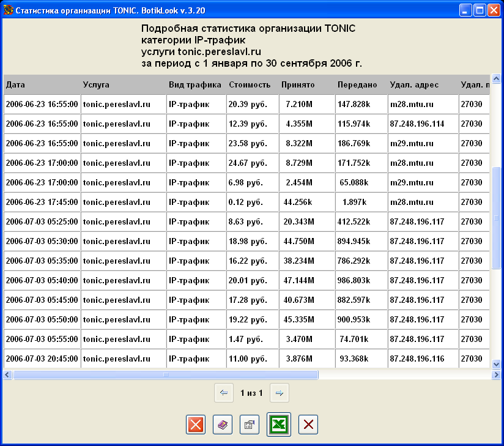Click the Вид трафика column header

point(196,84)
